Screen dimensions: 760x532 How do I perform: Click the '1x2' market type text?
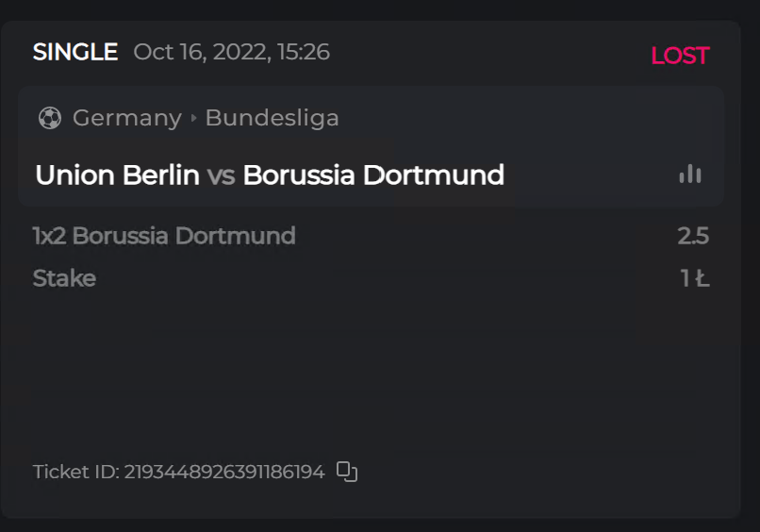coord(49,236)
